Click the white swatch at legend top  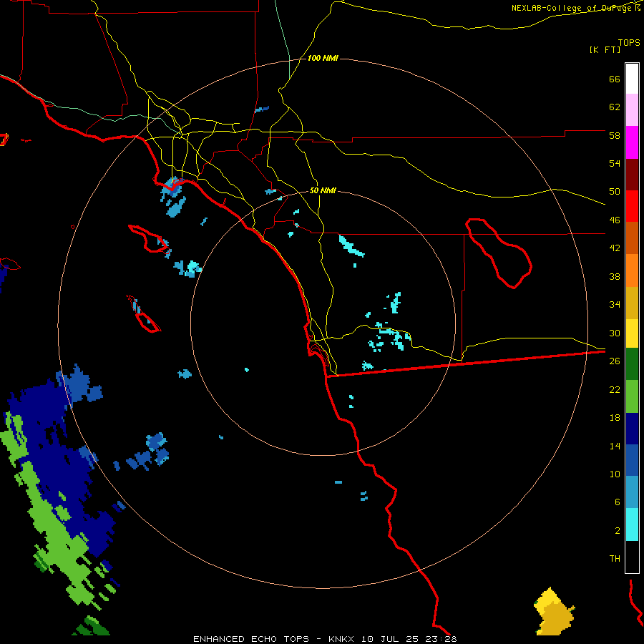(632, 79)
